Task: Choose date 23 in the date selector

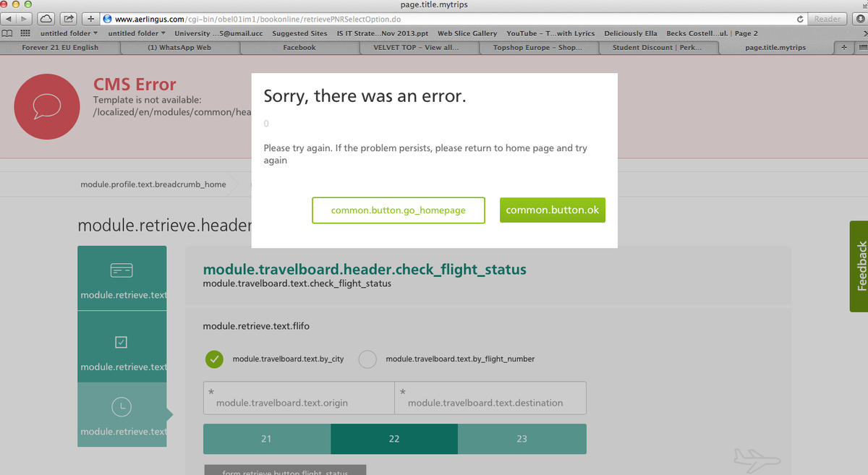Action: (522, 439)
